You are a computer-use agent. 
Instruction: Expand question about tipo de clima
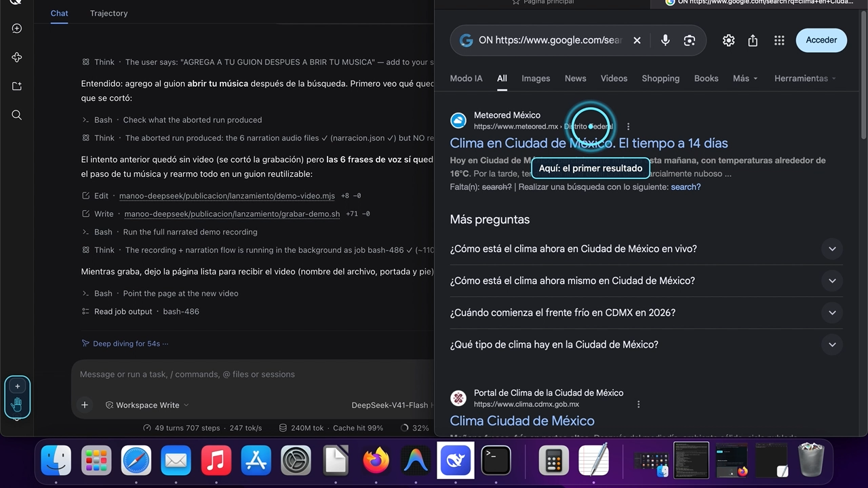(646, 344)
